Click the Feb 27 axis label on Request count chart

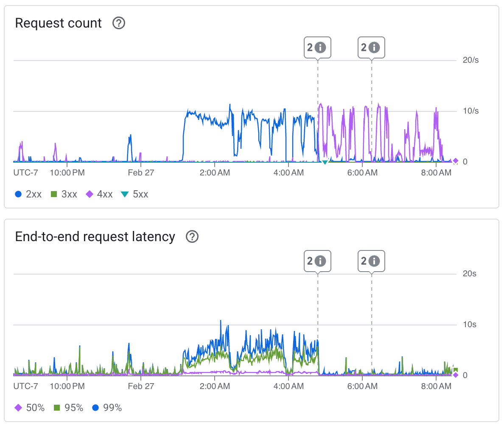pyautogui.click(x=141, y=172)
